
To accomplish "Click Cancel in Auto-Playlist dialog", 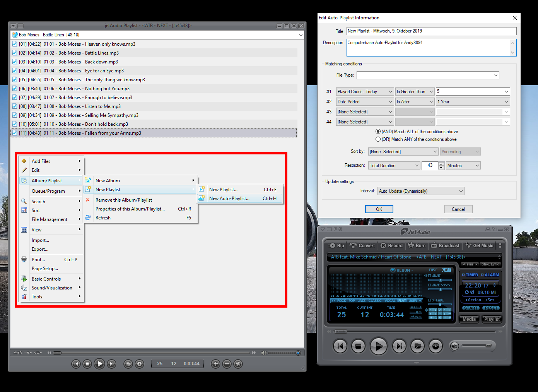I will [x=458, y=209].
